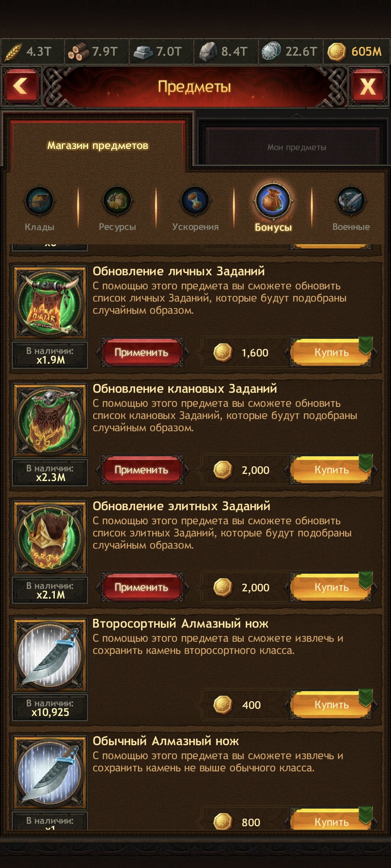The image size is (391, 868).
Task: Select the Ресурсы category icon
Action: click(x=117, y=201)
